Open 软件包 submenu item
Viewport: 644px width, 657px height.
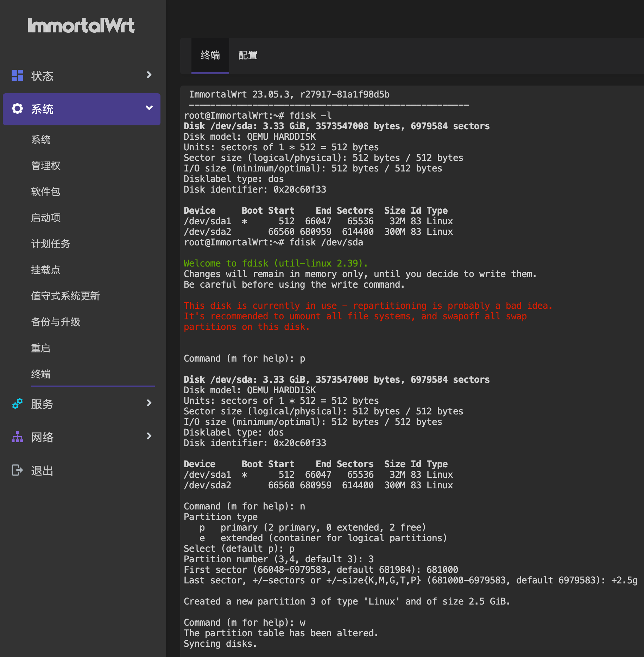tap(46, 192)
